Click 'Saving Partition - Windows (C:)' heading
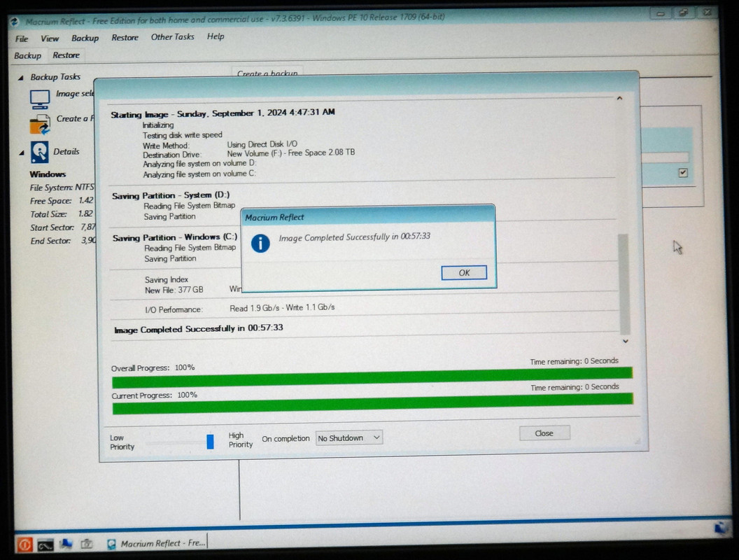 pos(175,237)
